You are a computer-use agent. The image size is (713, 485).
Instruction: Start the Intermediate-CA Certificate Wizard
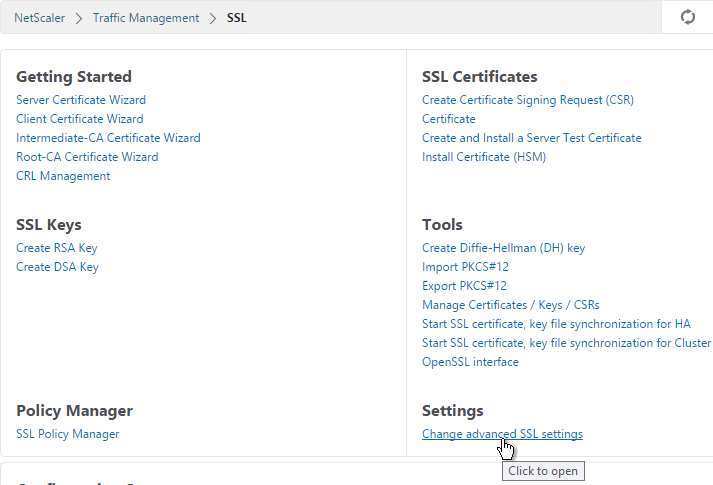pyautogui.click(x=108, y=138)
